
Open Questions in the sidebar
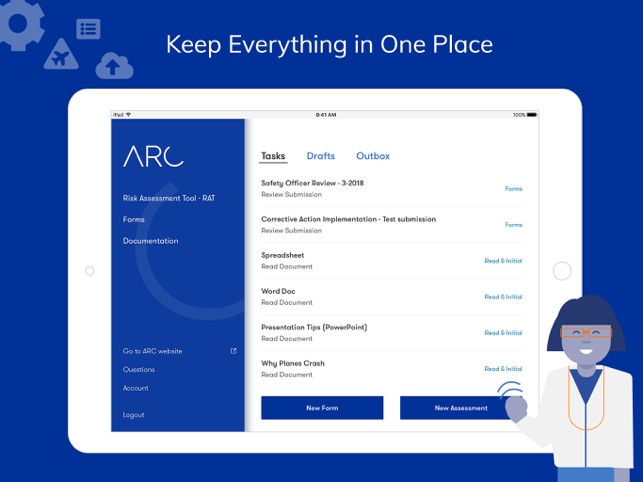(x=139, y=370)
